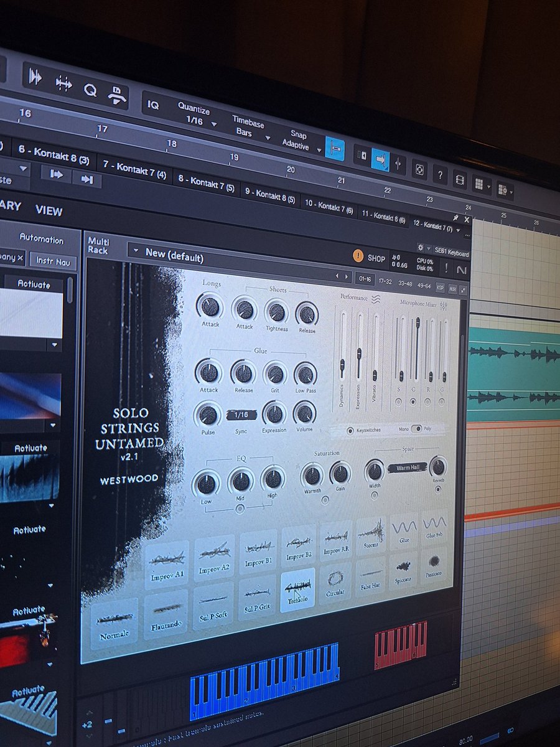The width and height of the screenshot is (560, 747).
Task: Toggle the blue autoscroll arrow button
Action: pos(380,159)
